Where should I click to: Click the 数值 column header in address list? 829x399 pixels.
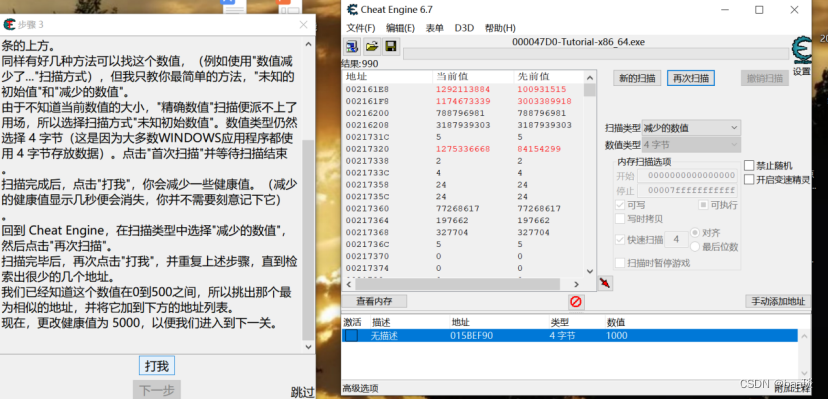pos(615,322)
